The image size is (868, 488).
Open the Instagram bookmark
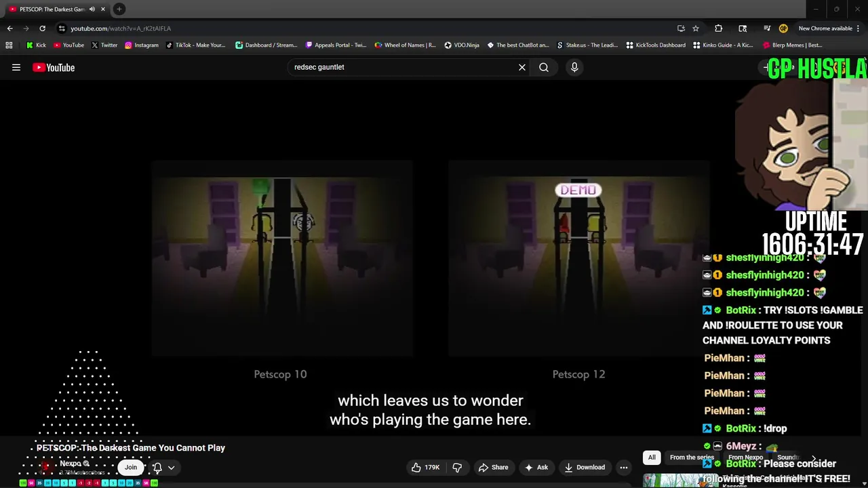click(141, 45)
